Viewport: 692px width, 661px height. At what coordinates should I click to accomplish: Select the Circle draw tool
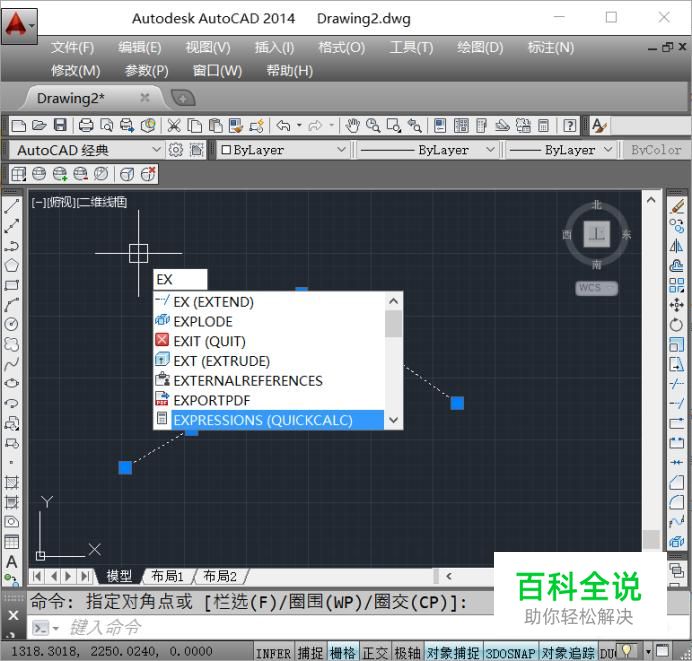11,324
